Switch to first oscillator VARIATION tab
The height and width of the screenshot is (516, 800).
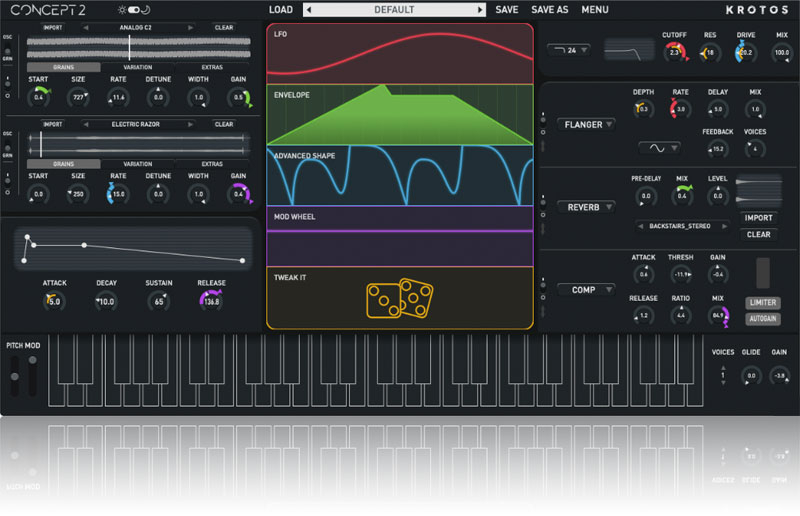[138, 67]
